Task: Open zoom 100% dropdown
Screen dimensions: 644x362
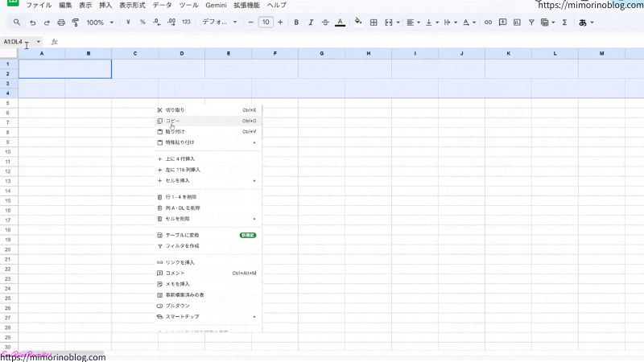Action: (x=100, y=23)
